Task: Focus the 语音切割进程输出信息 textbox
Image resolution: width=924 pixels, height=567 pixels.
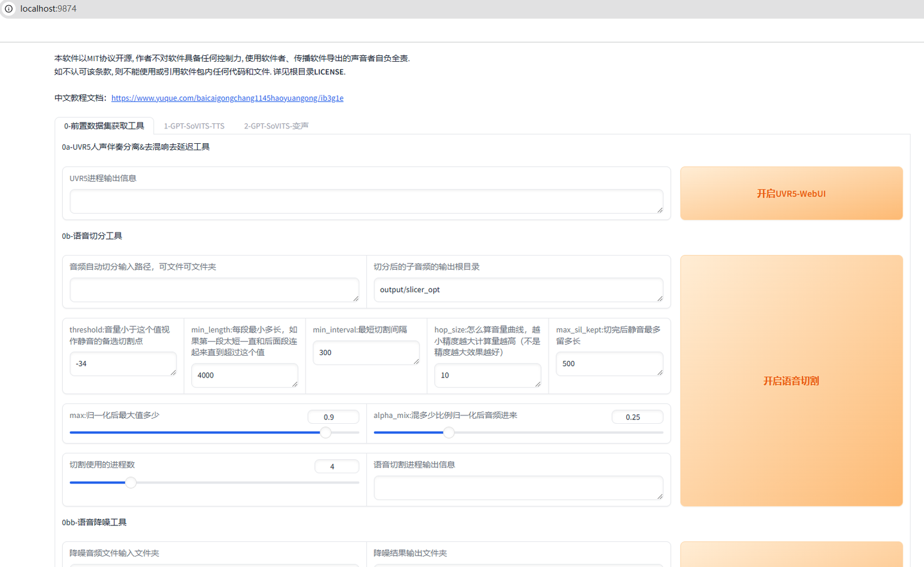Action: 518,488
